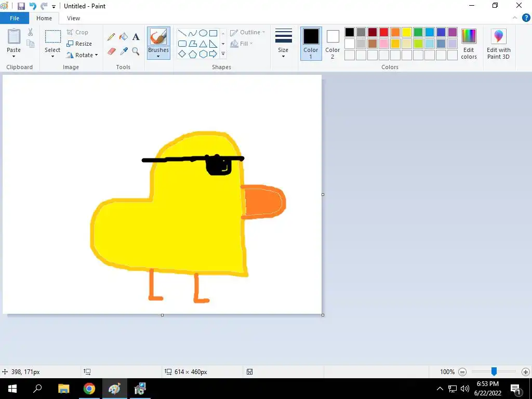
Task: Pick the yellow color swatch
Action: 407,32
